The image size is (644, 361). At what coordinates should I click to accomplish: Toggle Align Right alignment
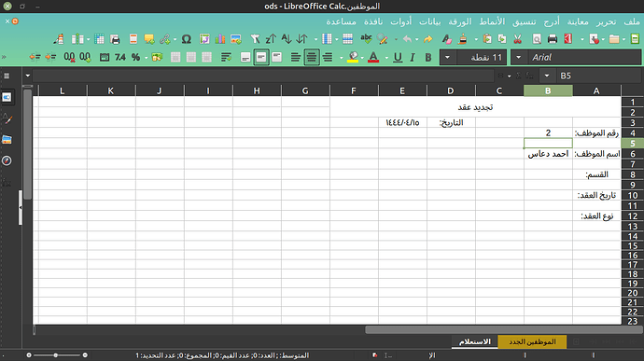point(328,57)
